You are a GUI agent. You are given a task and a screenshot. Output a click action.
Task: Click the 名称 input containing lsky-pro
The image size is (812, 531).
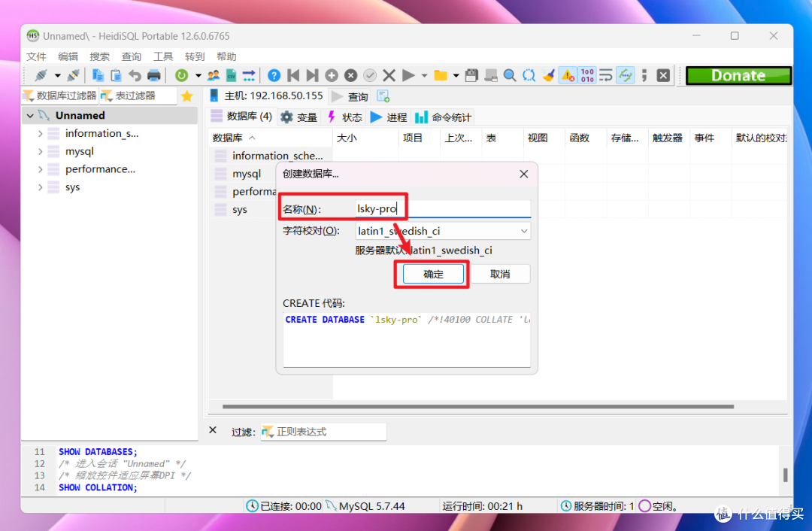[443, 209]
